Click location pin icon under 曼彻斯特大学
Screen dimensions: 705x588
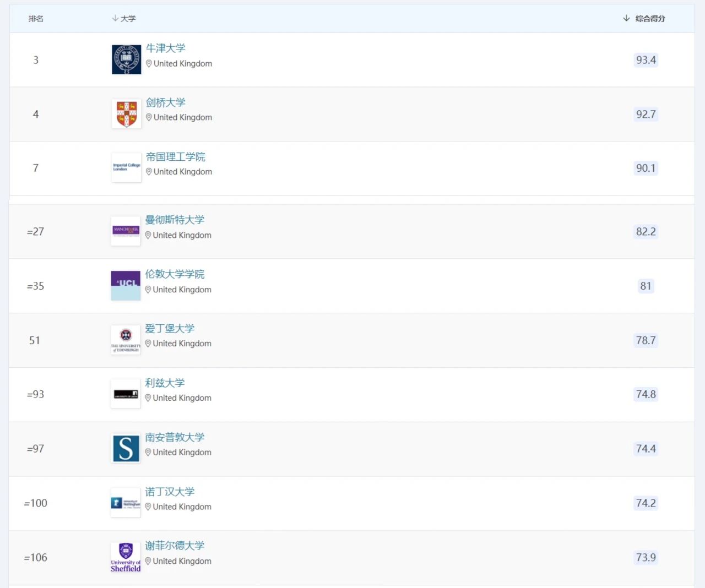148,235
